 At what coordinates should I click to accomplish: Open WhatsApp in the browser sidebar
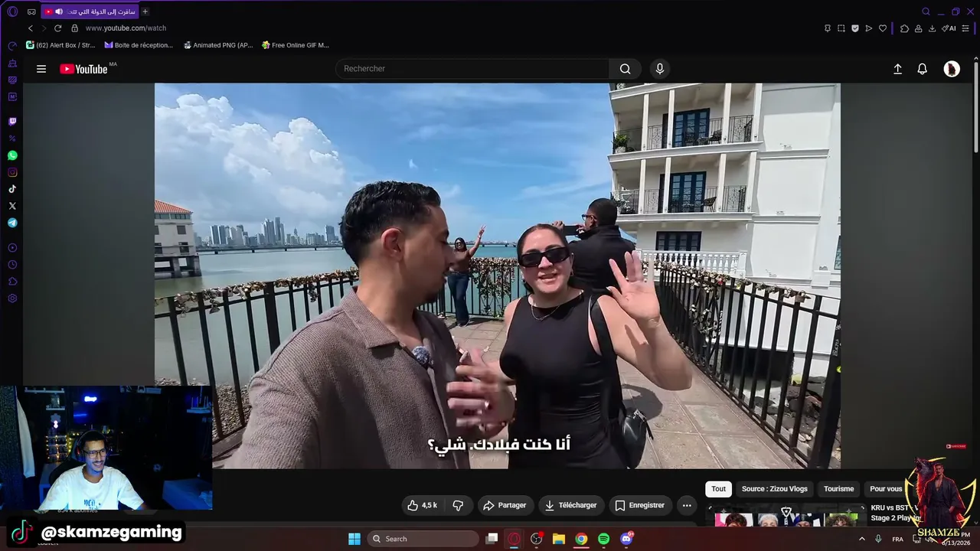pyautogui.click(x=12, y=155)
